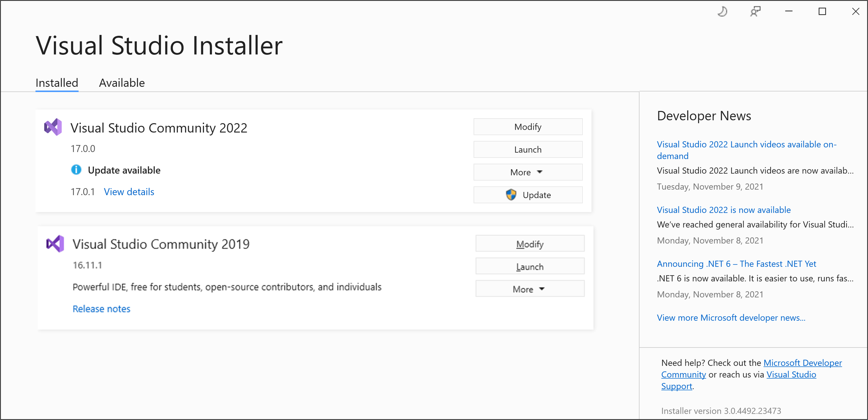The width and height of the screenshot is (868, 420).
Task: Expand the More dropdown for Community 2022
Action: (x=528, y=172)
